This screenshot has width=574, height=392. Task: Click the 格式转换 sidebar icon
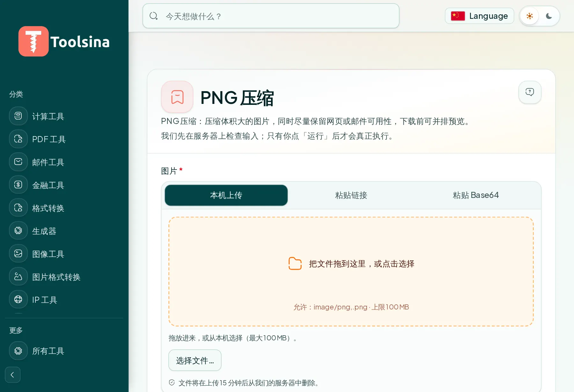point(18,208)
